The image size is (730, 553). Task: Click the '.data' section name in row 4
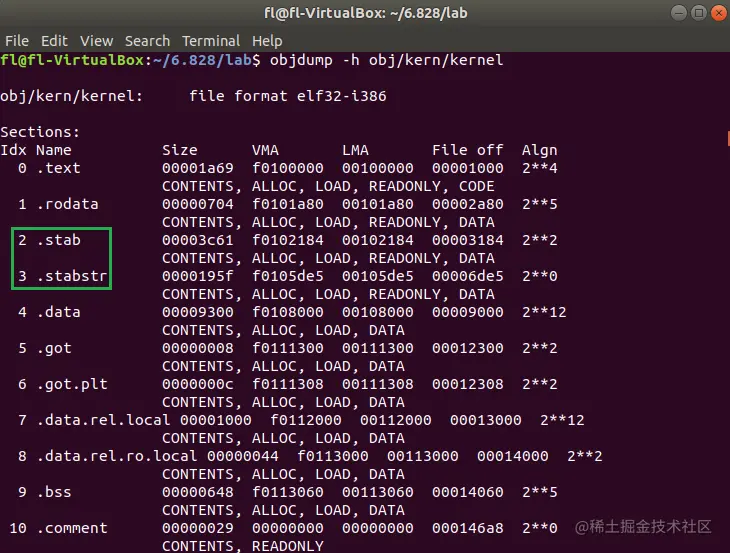[x=58, y=312]
